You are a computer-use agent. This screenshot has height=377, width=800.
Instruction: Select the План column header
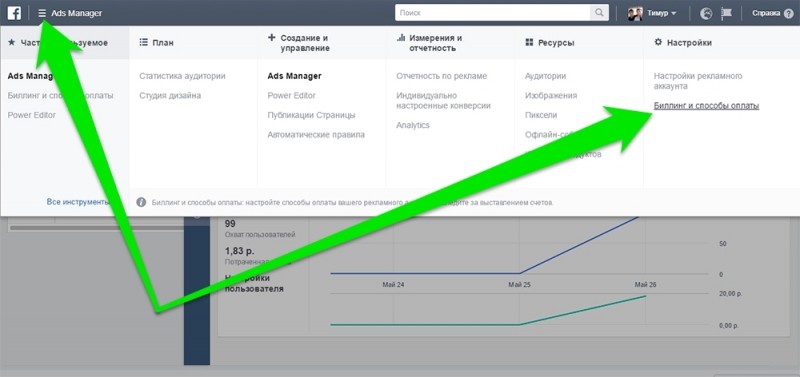pyautogui.click(x=163, y=43)
